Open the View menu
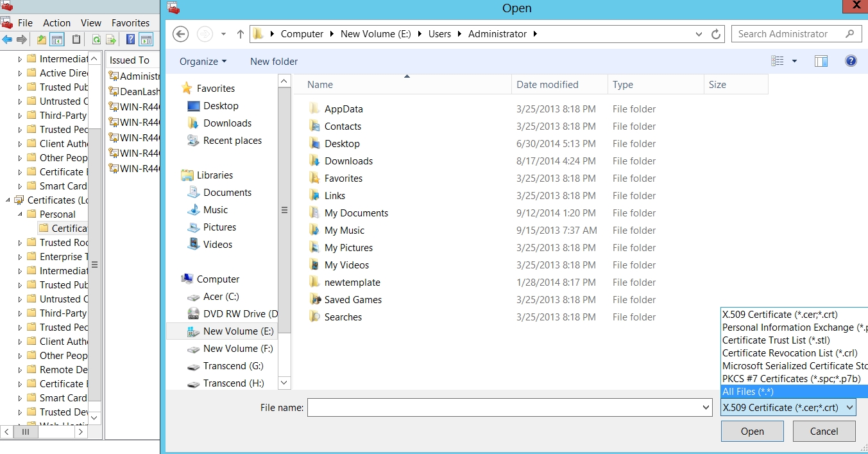868x454 pixels. [91, 22]
